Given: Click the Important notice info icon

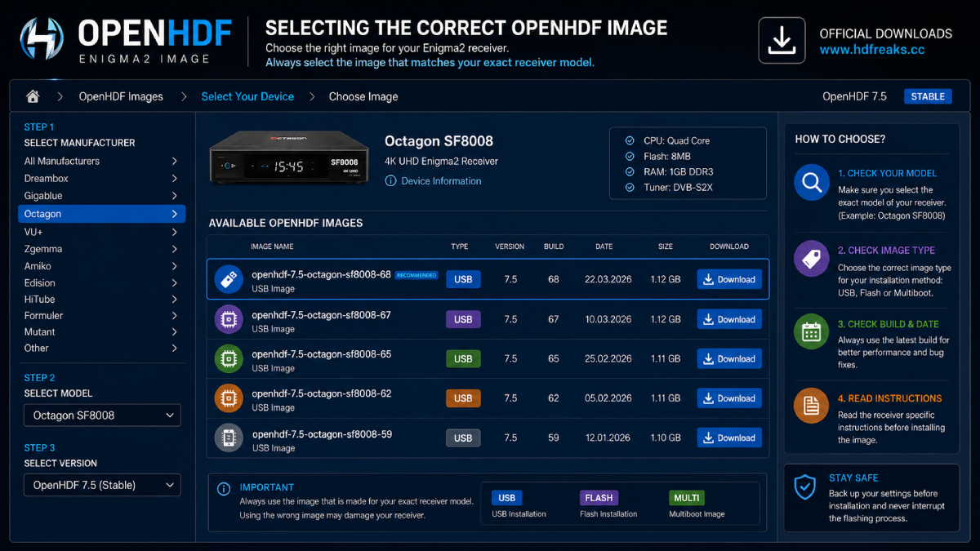Looking at the screenshot, I should (x=223, y=489).
